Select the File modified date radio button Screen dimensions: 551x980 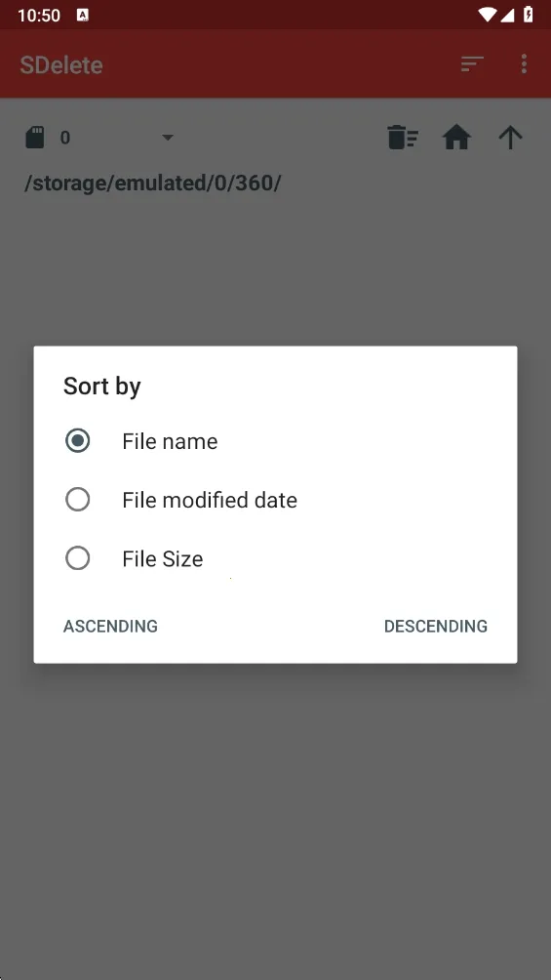point(77,500)
